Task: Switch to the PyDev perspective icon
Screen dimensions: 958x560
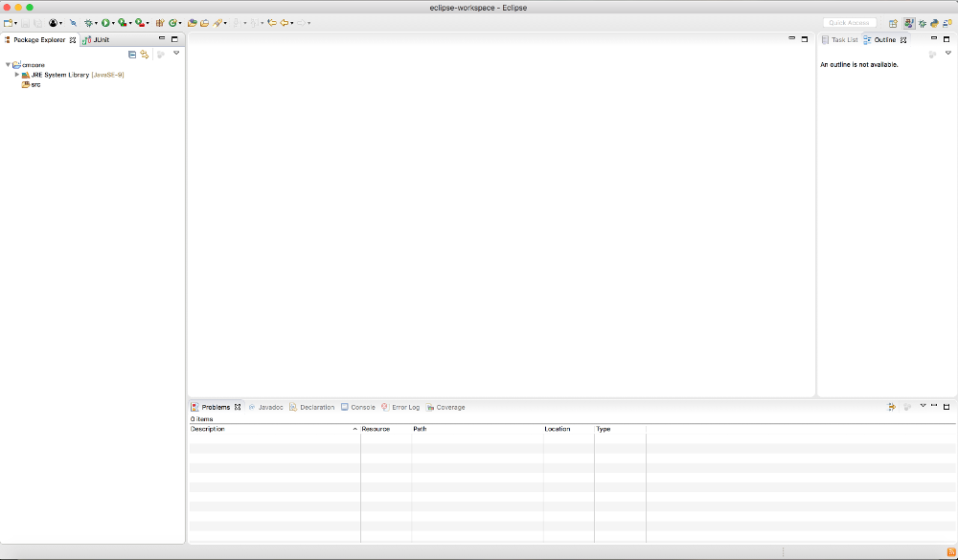Action: [933, 23]
